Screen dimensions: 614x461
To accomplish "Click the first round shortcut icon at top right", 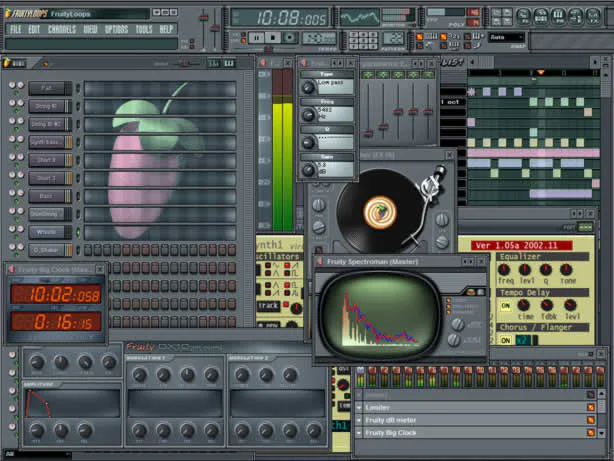I will (x=524, y=16).
